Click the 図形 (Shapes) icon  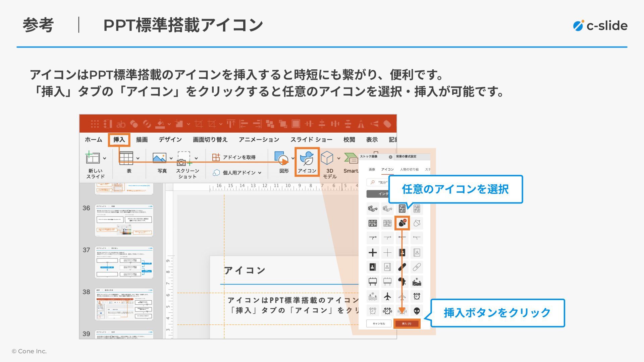tap(281, 158)
